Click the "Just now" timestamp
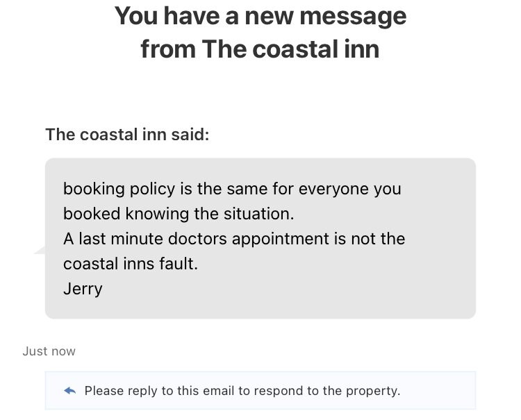 [49, 351]
